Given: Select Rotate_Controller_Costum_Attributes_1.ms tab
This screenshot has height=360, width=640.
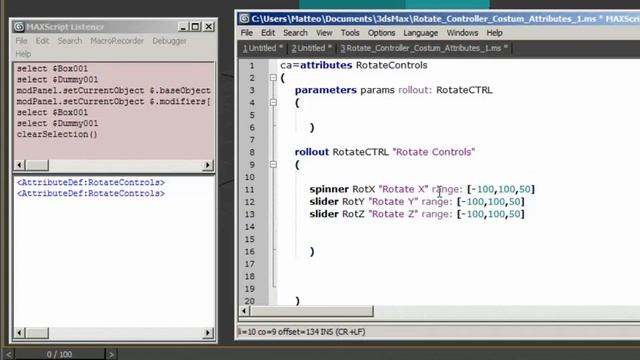Looking at the screenshot, I should click(424, 48).
